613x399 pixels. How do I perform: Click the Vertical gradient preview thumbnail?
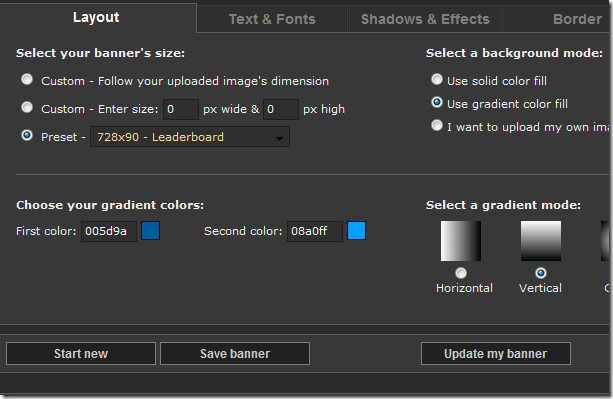pyautogui.click(x=541, y=241)
